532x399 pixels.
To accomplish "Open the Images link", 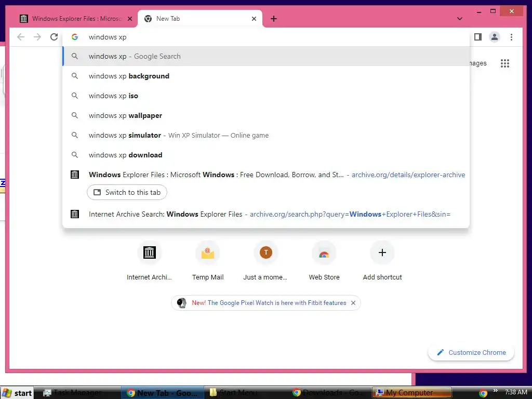I will pos(478,63).
